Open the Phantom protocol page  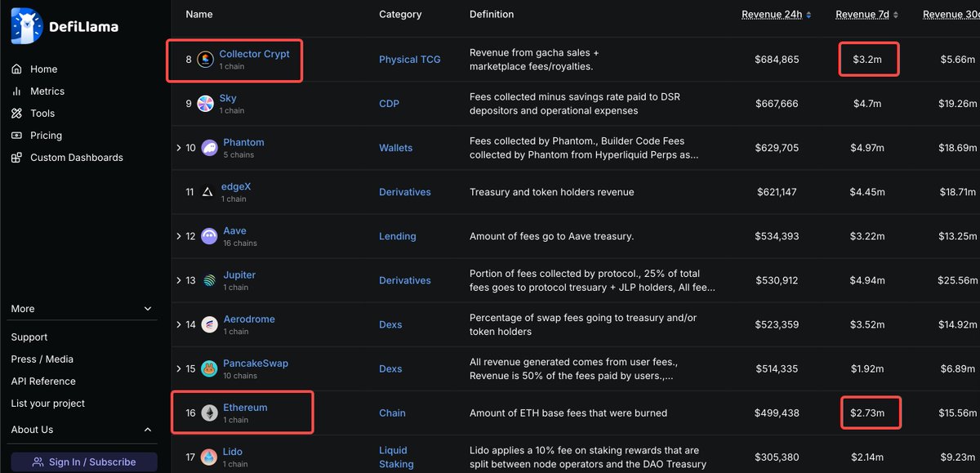click(243, 142)
